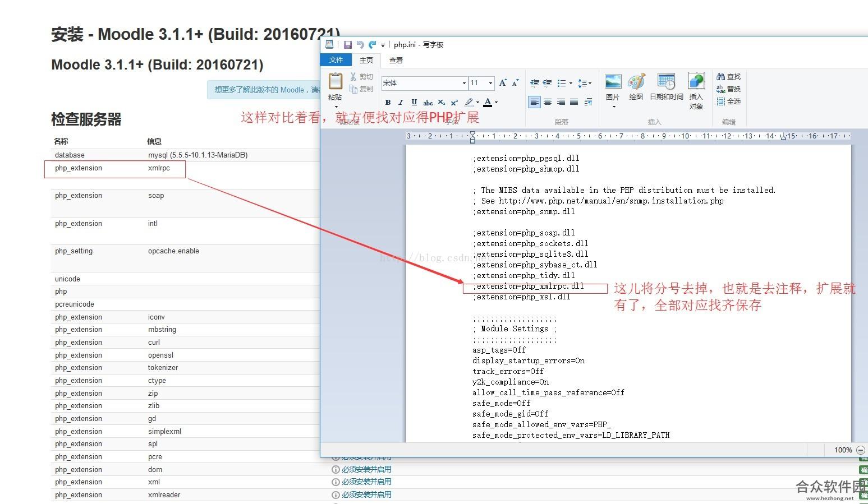The width and height of the screenshot is (868, 504).
Task: Align text to the right
Action: [561, 102]
